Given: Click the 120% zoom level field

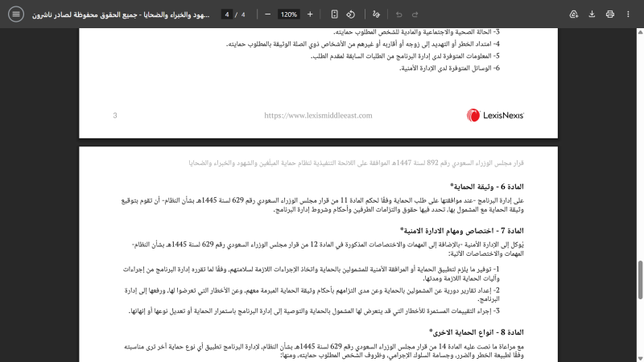Looking at the screenshot, I should pyautogui.click(x=289, y=14).
